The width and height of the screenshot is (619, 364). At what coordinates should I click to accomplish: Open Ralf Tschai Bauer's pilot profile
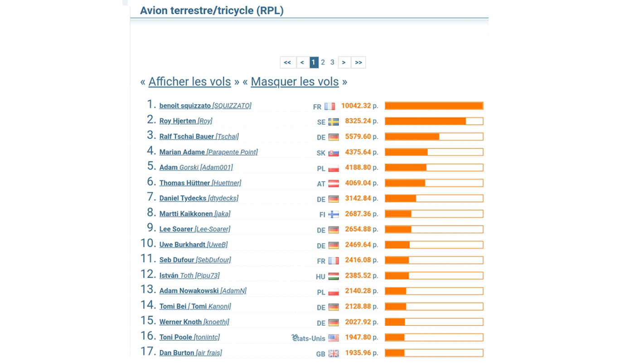coord(187,137)
